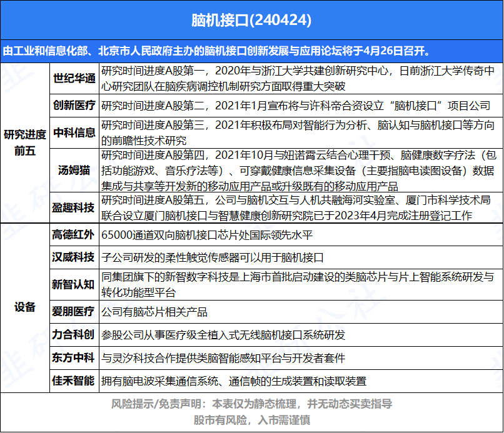Click the 风险提示/免责声明 disclaimer line
Viewport: 504px width, 433px height.
[251, 404]
